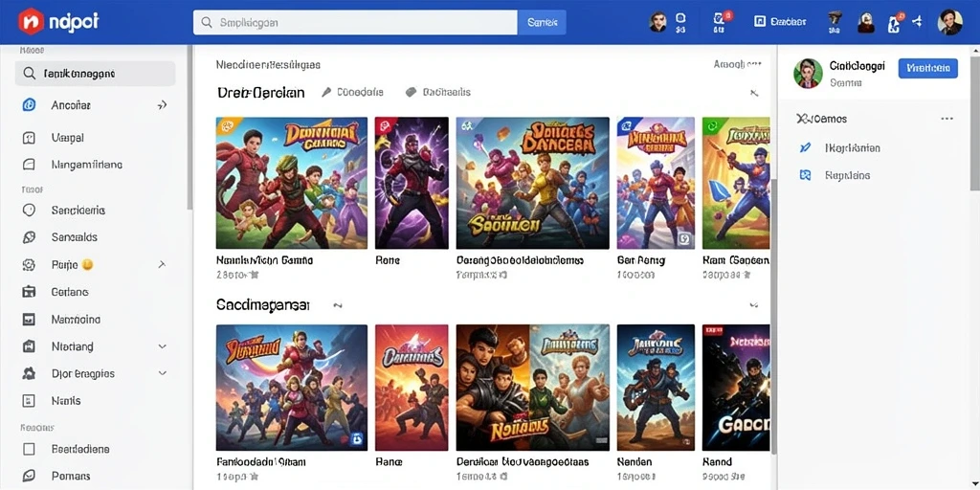Click the right panel scrollbar up arrow
980x490 pixels.
click(974, 52)
